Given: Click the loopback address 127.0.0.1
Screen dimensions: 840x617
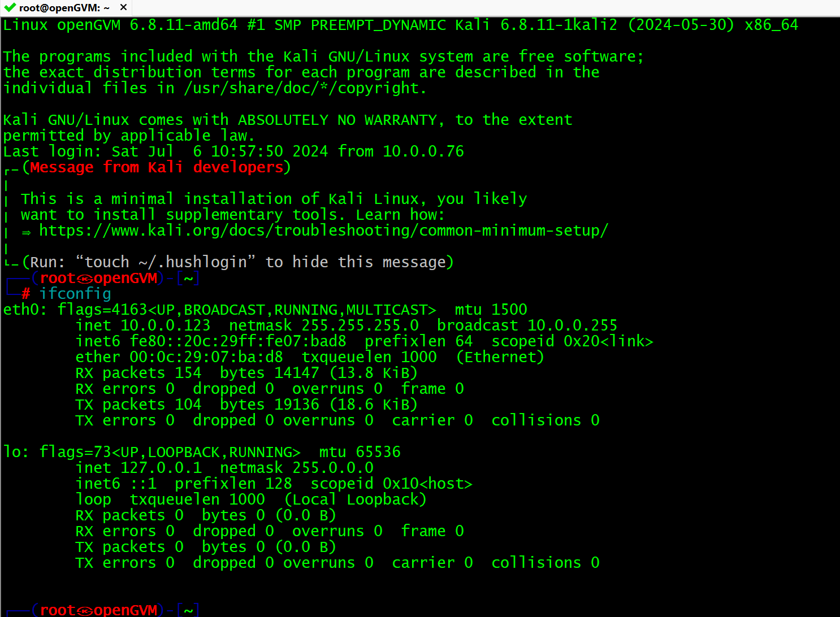Looking at the screenshot, I should tap(161, 468).
